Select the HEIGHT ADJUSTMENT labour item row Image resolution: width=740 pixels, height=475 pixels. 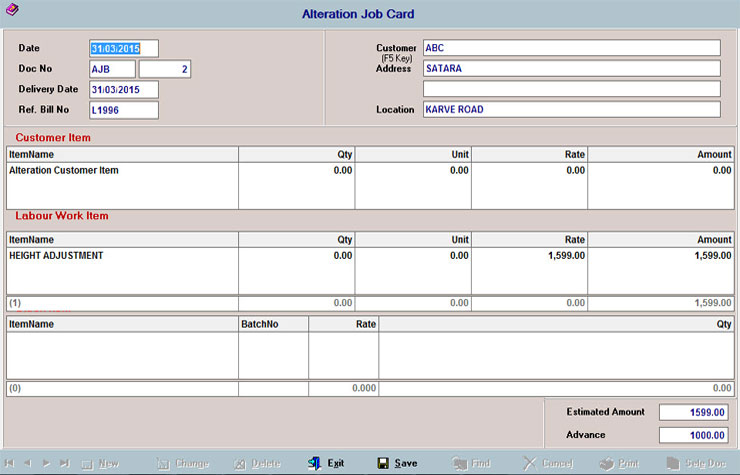coord(57,256)
